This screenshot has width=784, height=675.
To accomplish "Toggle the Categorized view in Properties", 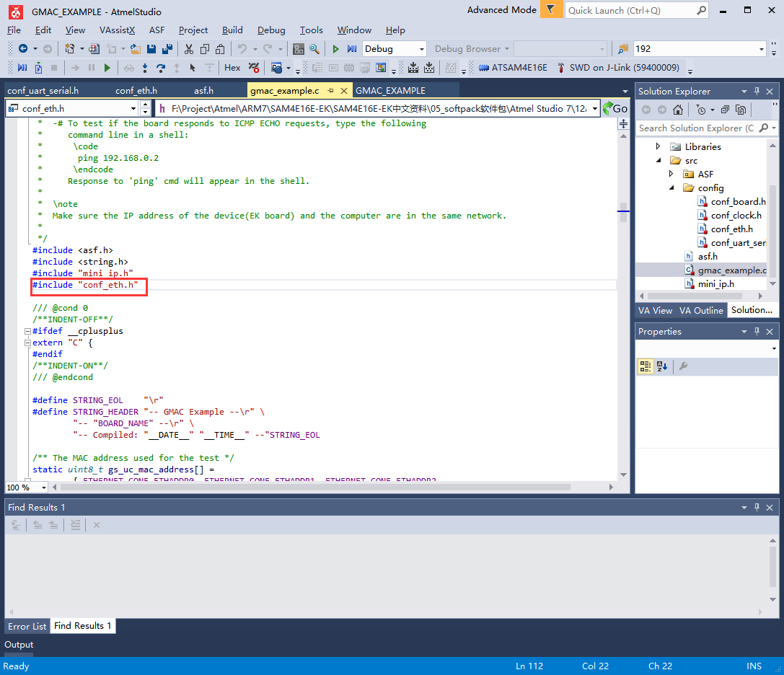I will click(646, 366).
